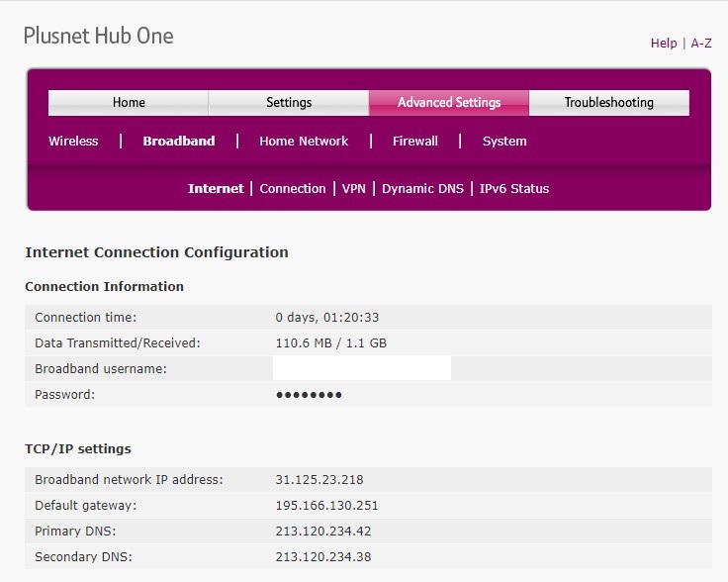Screen dimensions: 728x582
Task: Open the VPN sub-menu page
Action: click(354, 189)
